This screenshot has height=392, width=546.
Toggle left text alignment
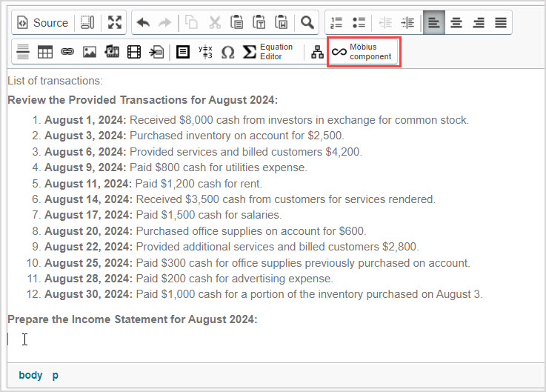[x=434, y=23]
